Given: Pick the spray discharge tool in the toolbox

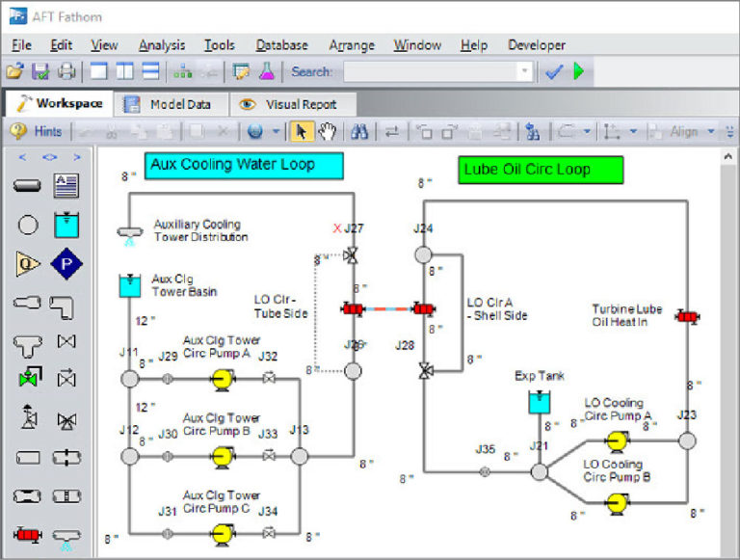Looking at the screenshot, I should [66, 539].
